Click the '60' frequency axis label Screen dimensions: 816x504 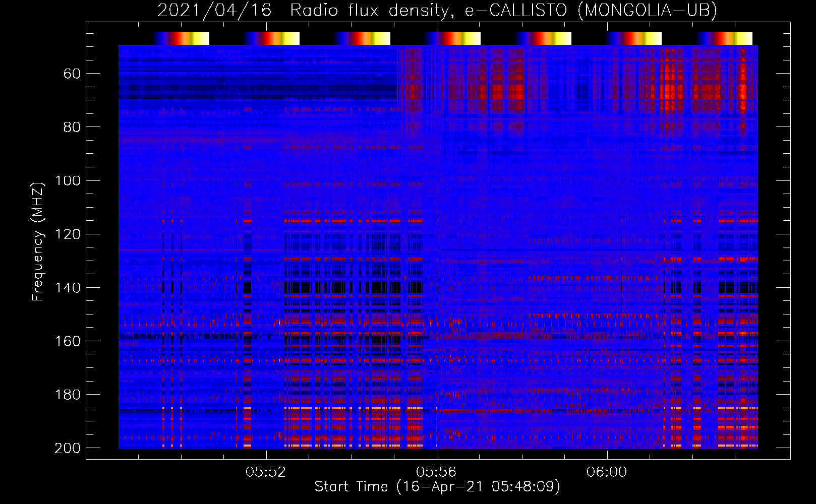point(72,74)
